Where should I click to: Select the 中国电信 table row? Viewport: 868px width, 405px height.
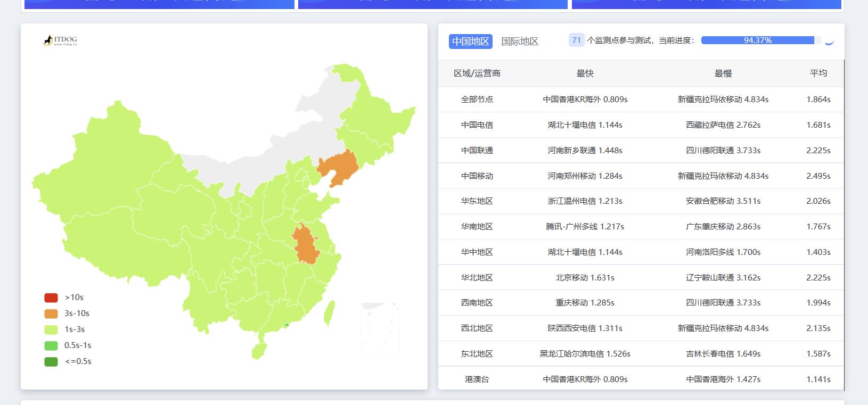point(641,125)
